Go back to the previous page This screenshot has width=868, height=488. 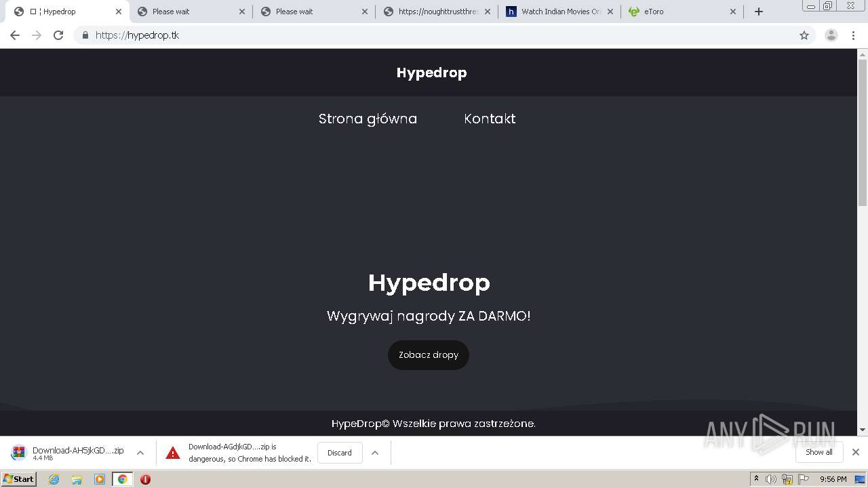(x=15, y=35)
